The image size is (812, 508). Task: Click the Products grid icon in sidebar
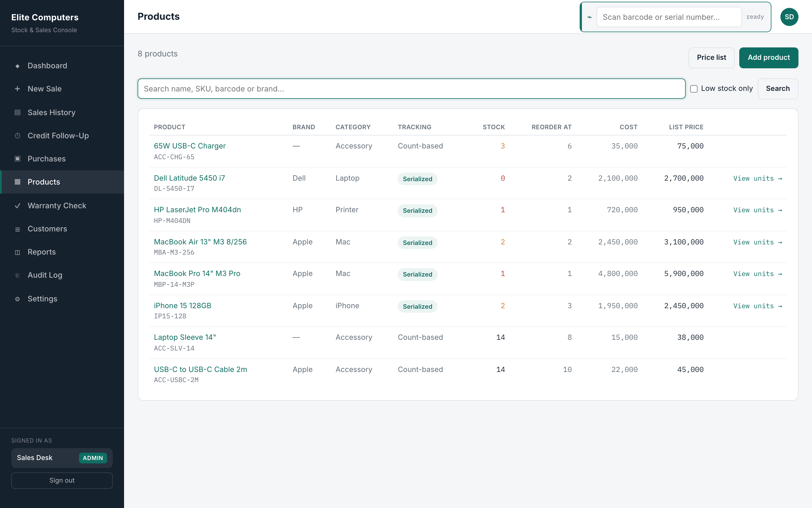pos(17,182)
